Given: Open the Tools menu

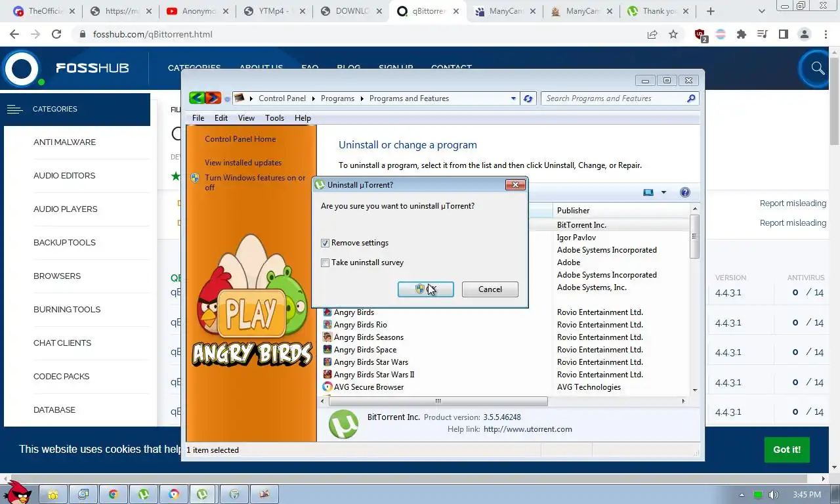Looking at the screenshot, I should 274,118.
